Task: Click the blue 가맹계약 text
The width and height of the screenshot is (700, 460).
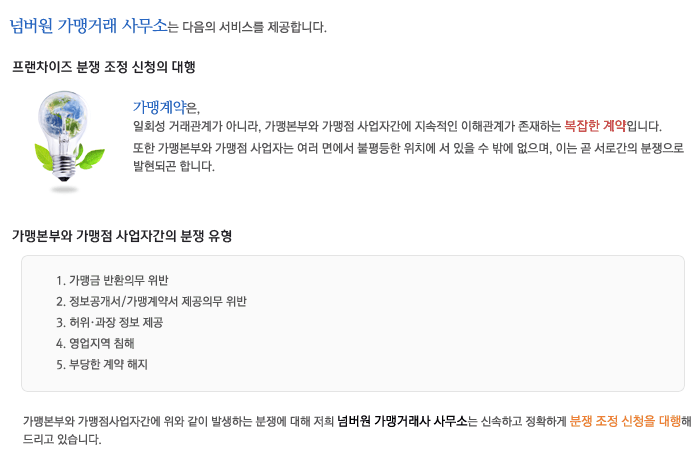Action: [x=159, y=107]
